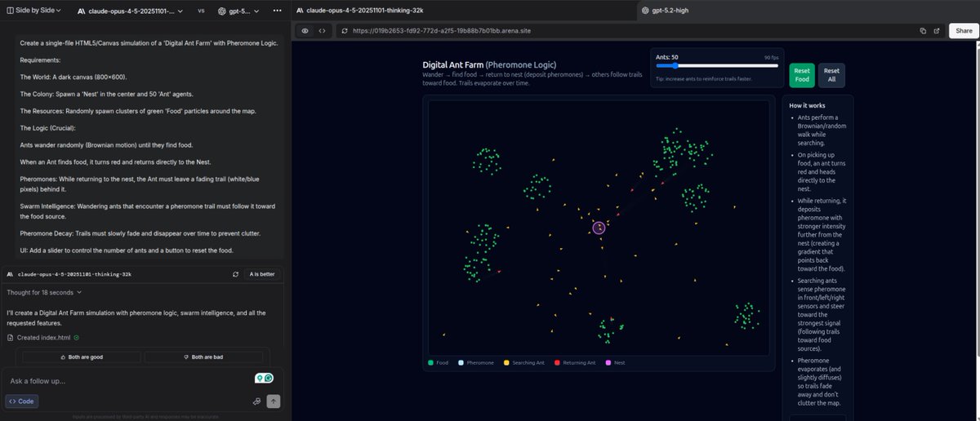The height and width of the screenshot is (421, 980).
Task: Click the green Food legend swatch
Action: tap(431, 362)
